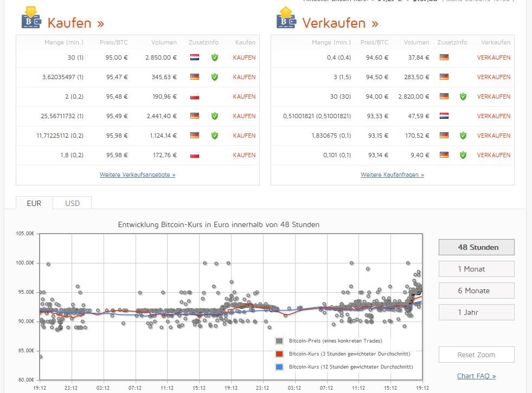Switch to the USD chart tab
The width and height of the screenshot is (532, 393).
coord(72,203)
